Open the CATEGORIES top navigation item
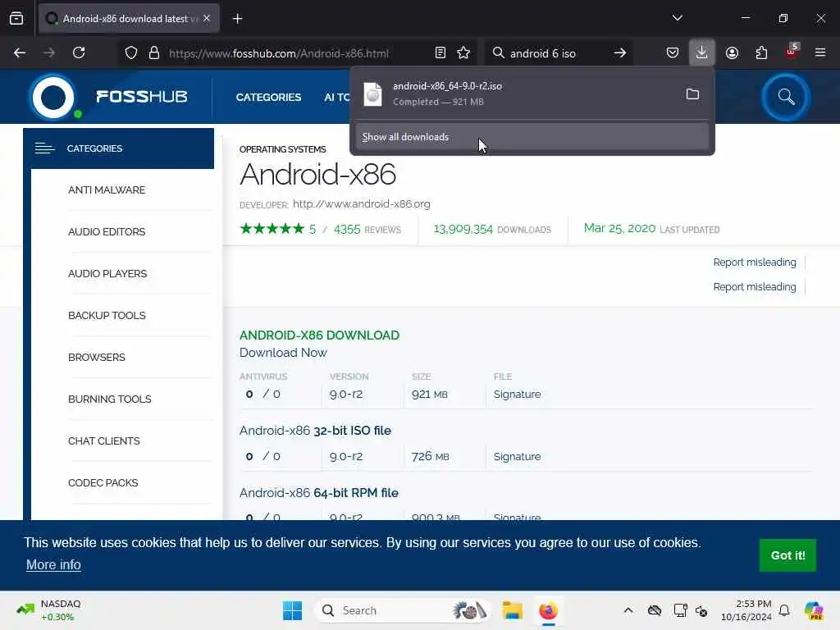 point(268,97)
